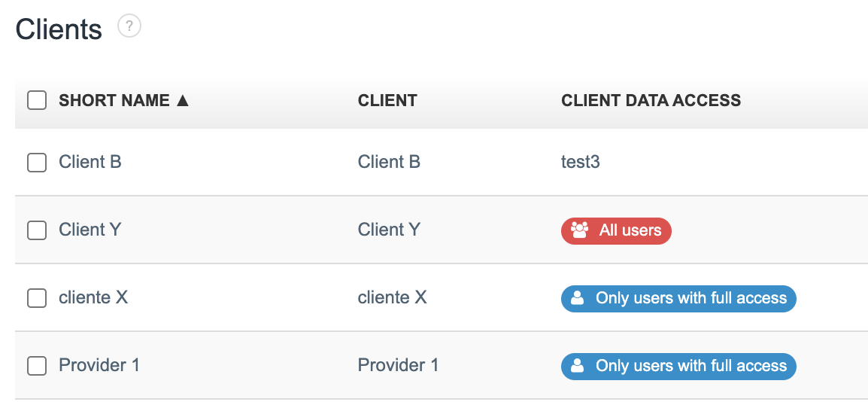Viewport: 868px width, 402px height.
Task: Sort by the Client column header
Action: point(387,101)
